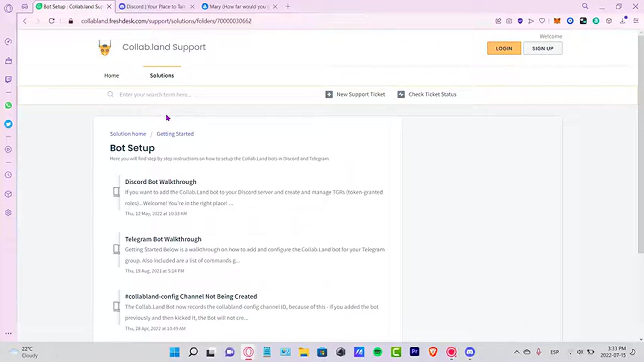This screenshot has width=644, height=362.
Task: Click the Discord Bot Walkthrough article icon
Action: (x=116, y=192)
